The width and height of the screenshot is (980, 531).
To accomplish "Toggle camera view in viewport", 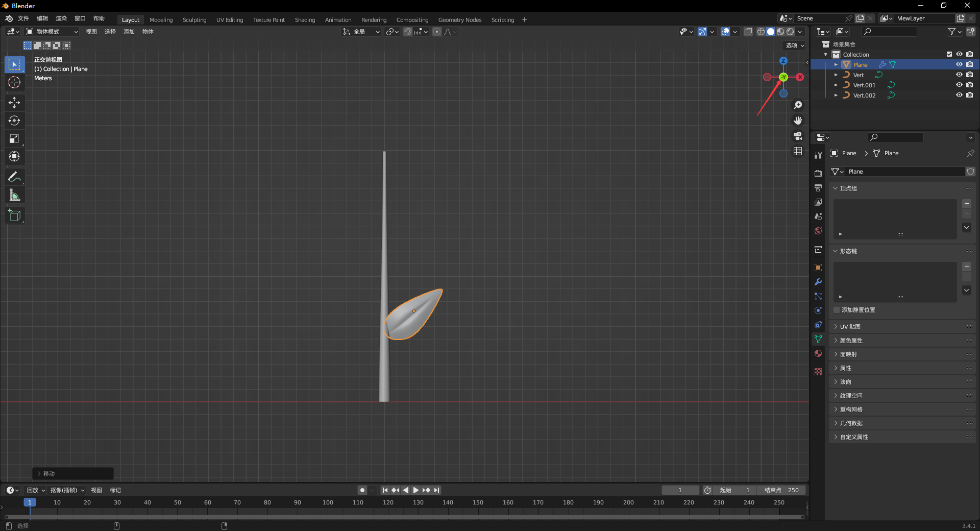I will pos(798,136).
